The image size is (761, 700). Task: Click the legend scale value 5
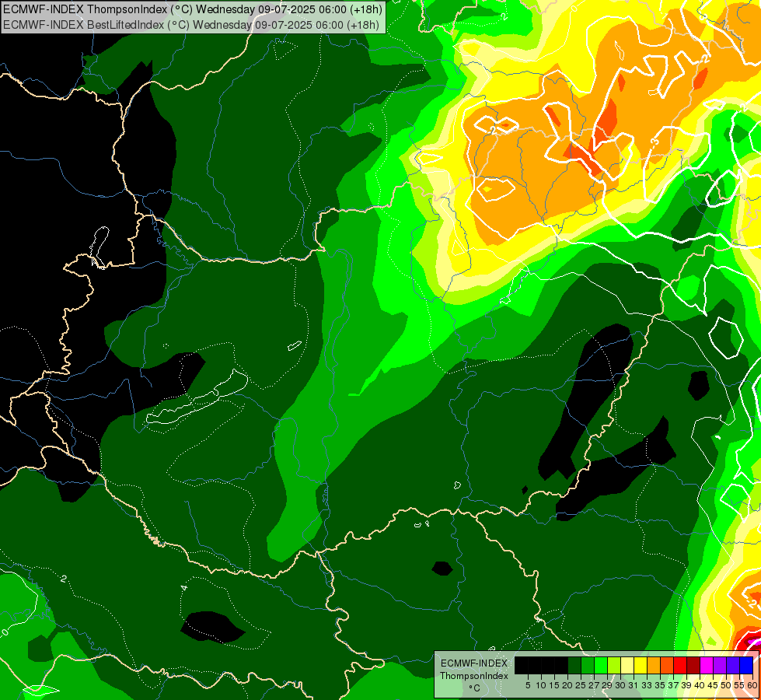coord(528,685)
